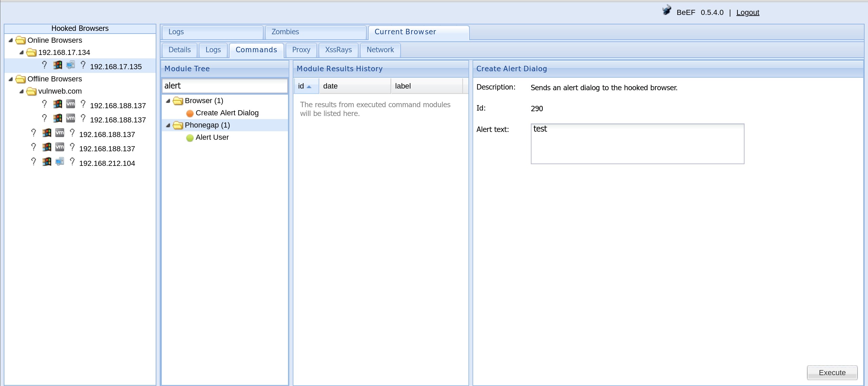Collapse the Online Browsers tree node
This screenshot has width=868, height=386.
(11, 40)
